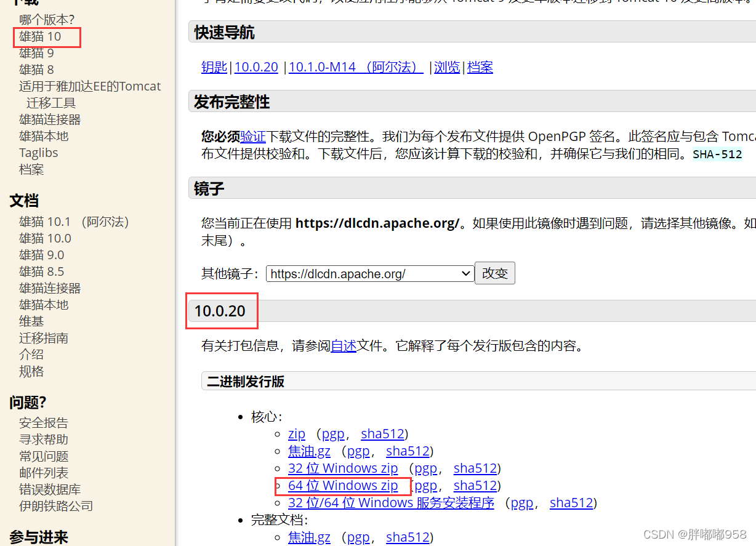Viewport: 756px width, 546px height.
Task: Open 雄猫 10.0 documentation
Action: coord(45,238)
